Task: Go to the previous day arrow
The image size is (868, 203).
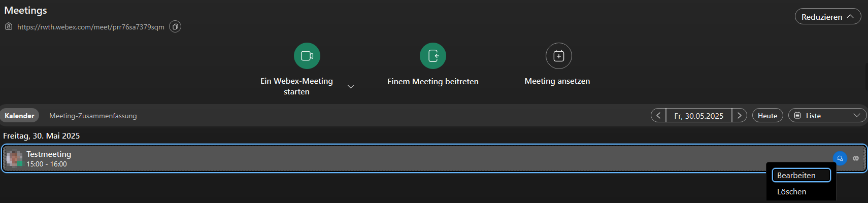Action: [x=658, y=116]
